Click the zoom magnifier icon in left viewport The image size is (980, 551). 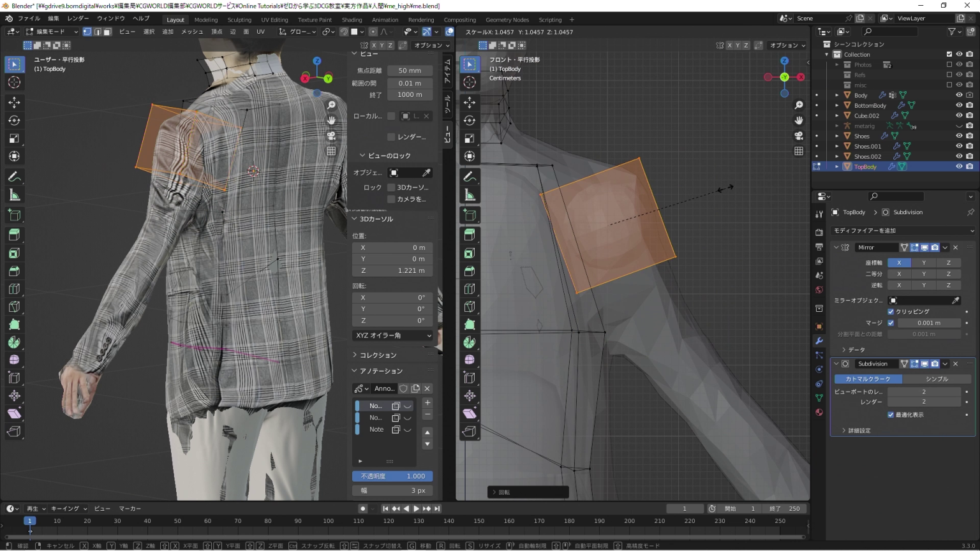point(332,105)
